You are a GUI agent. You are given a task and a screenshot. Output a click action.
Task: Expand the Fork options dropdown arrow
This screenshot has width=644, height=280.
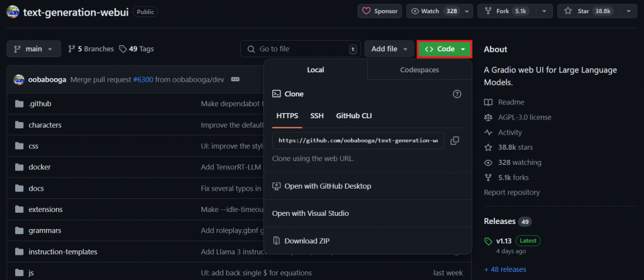point(544,11)
